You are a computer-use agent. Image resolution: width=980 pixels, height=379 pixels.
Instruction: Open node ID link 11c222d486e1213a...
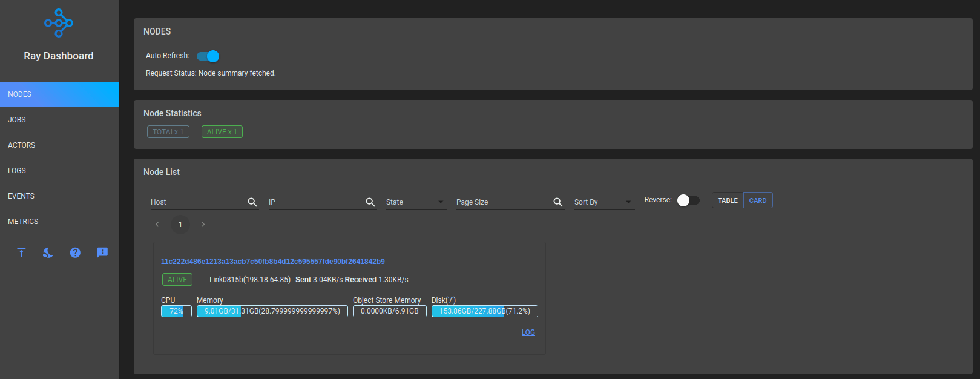point(273,262)
